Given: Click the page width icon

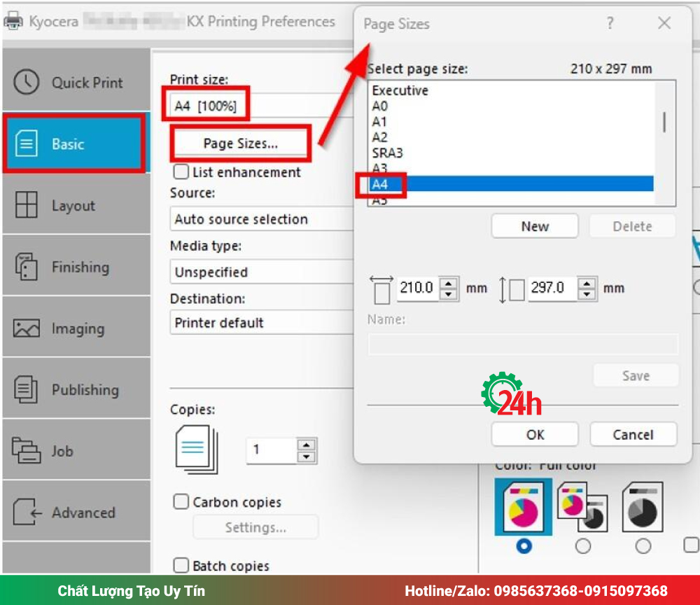Looking at the screenshot, I should click(381, 289).
